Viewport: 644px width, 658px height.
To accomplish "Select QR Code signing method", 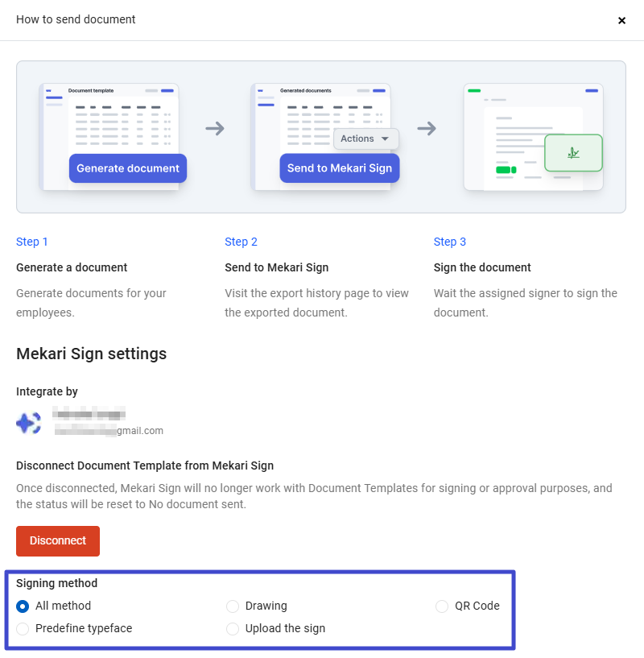I will click(442, 606).
